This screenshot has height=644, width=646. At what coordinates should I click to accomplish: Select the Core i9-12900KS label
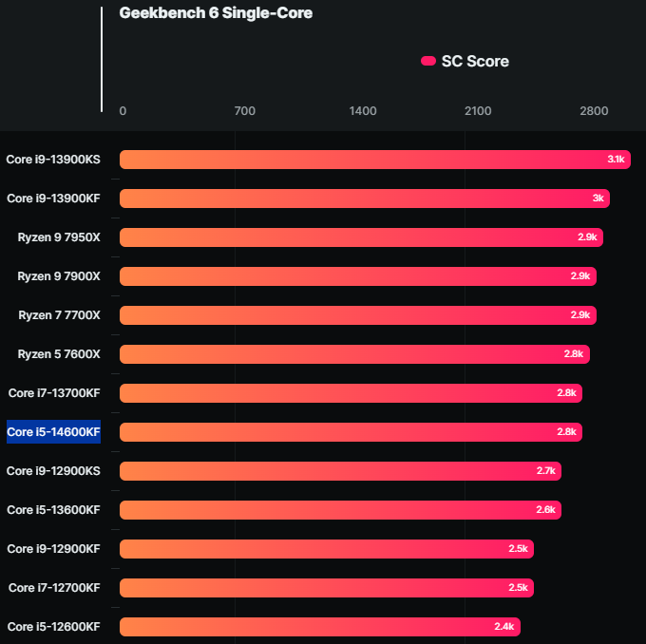(x=53, y=471)
